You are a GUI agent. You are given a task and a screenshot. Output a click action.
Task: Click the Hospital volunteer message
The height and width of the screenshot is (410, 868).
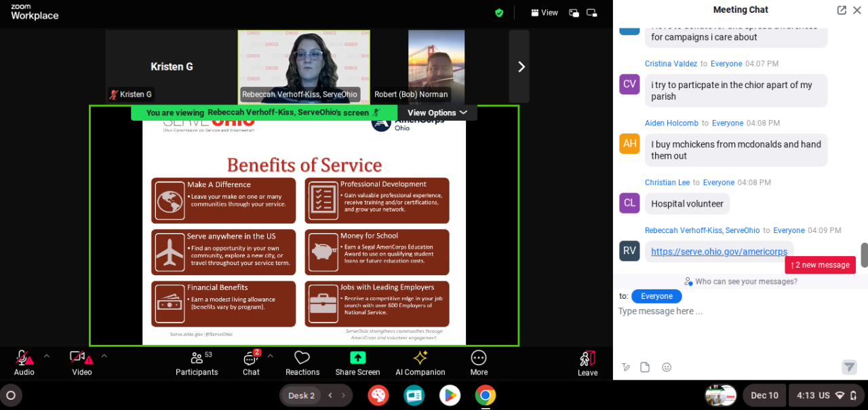687,204
